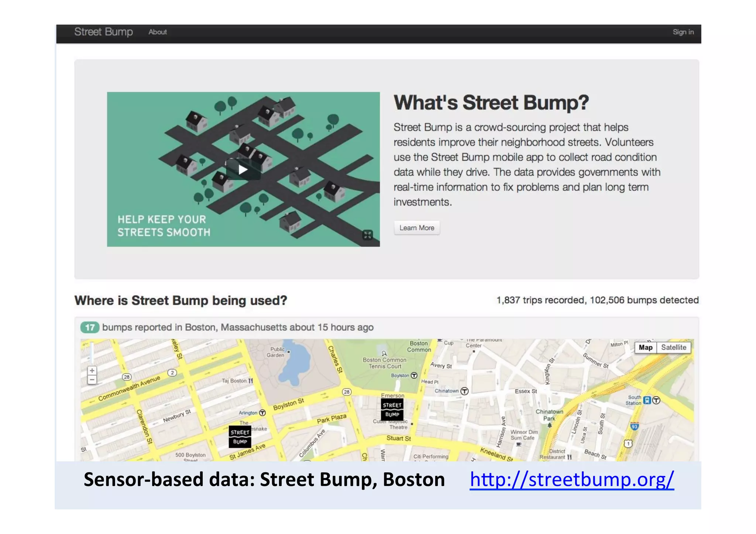Screen dimensions: 756x534
Task: Click the 'Stuart St' street label
Action: click(x=399, y=438)
